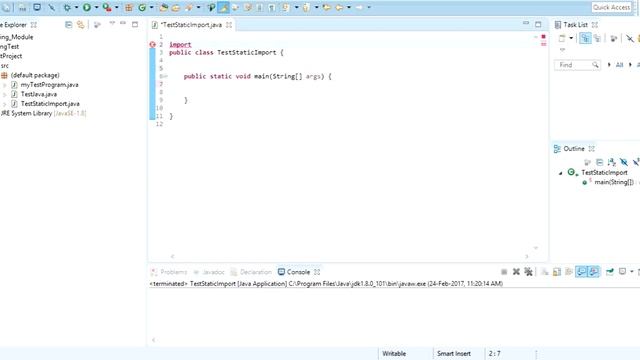
Task: Toggle Hide Fields icon in Outline
Action: point(623,162)
